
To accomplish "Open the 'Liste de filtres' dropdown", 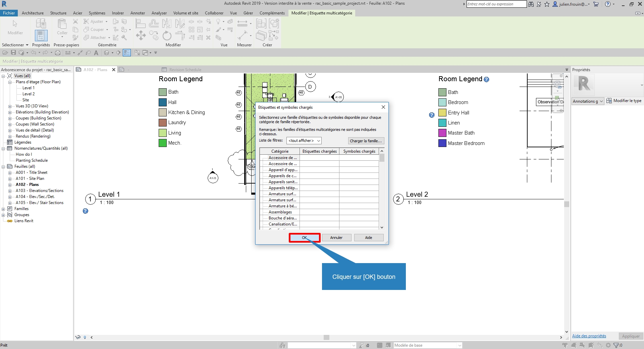I will [304, 141].
